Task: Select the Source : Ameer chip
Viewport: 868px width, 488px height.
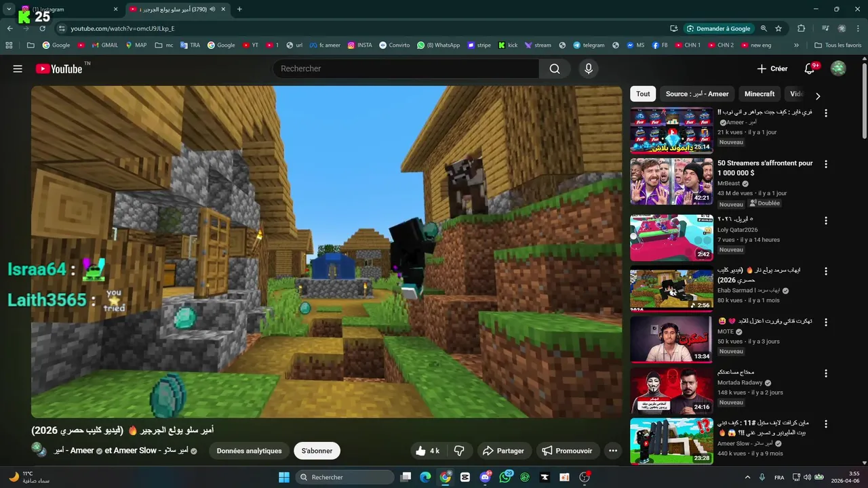Action: [x=697, y=94]
